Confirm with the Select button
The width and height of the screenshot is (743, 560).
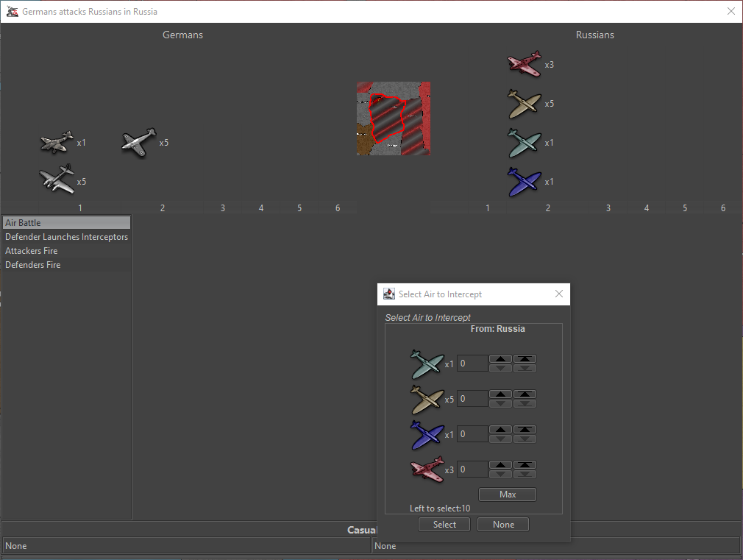444,525
